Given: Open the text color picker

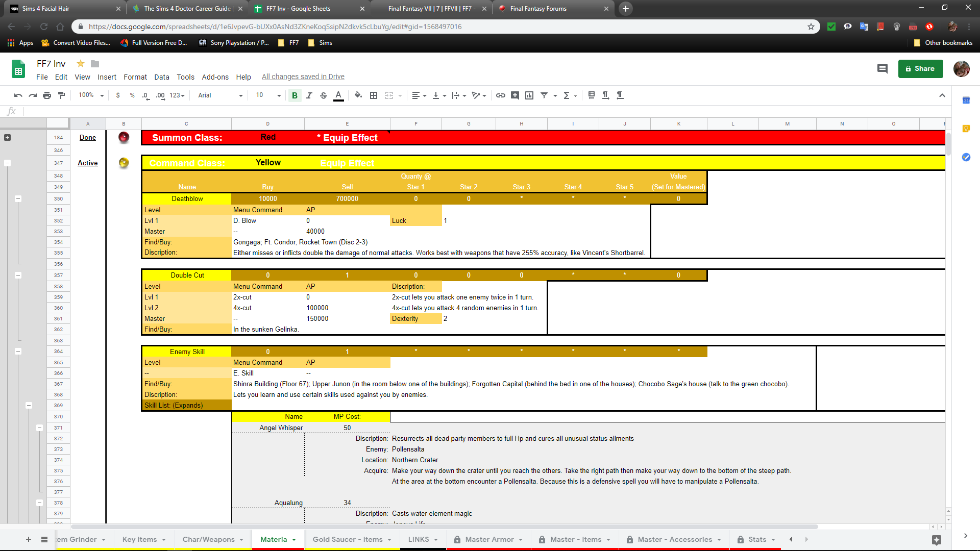Looking at the screenshot, I should [338, 95].
